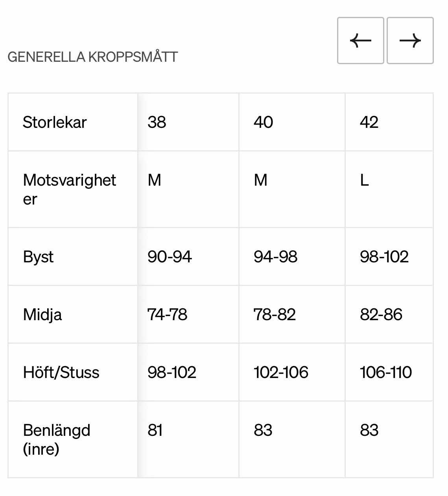The image size is (448, 496).
Task: Click bust value 98-102 for size 42
Action: click(x=384, y=257)
